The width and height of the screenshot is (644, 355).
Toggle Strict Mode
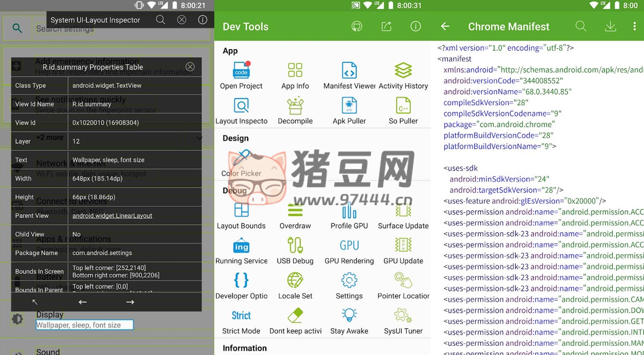coord(241,321)
